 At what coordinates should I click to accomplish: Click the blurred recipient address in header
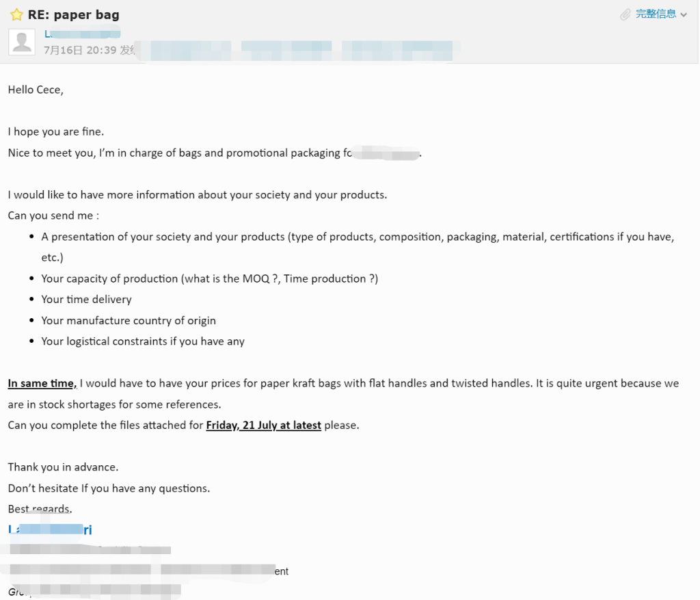297,51
